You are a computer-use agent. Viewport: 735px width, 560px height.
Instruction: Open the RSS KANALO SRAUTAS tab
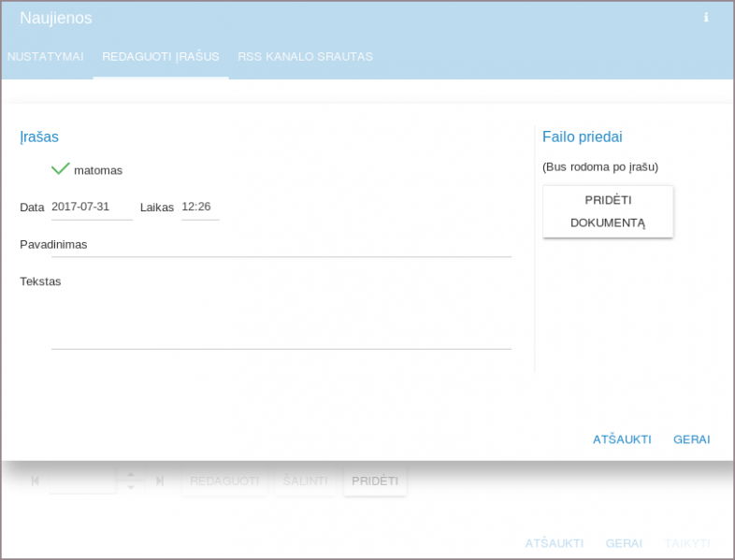305,57
